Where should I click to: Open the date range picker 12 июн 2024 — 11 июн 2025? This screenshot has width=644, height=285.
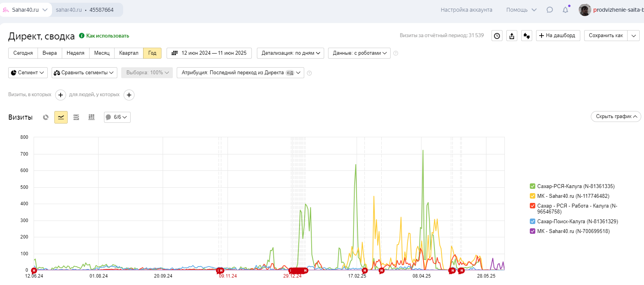coord(209,53)
